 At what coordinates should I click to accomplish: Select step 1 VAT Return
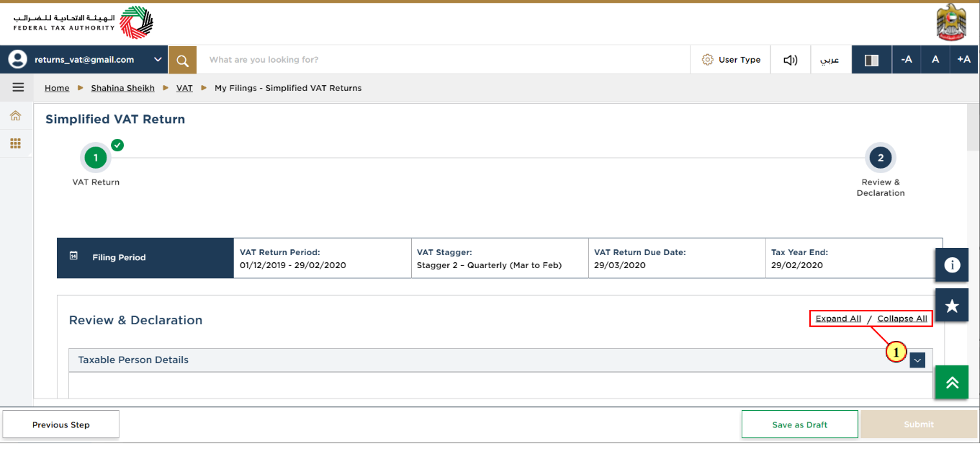click(96, 158)
